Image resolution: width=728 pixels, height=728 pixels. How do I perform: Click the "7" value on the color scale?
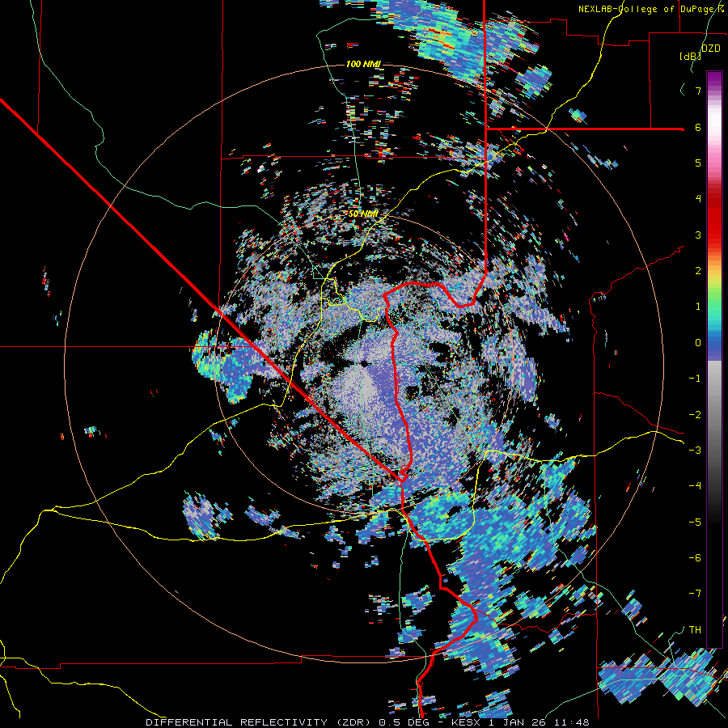(698, 91)
